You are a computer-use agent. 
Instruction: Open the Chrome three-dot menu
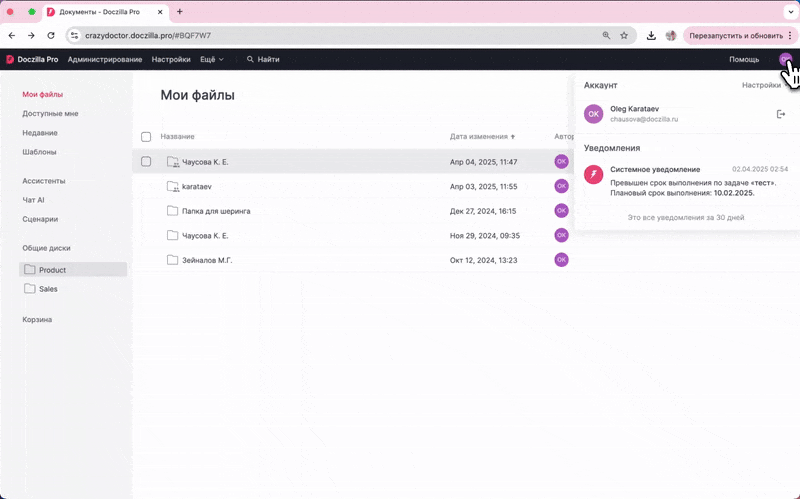click(x=790, y=36)
